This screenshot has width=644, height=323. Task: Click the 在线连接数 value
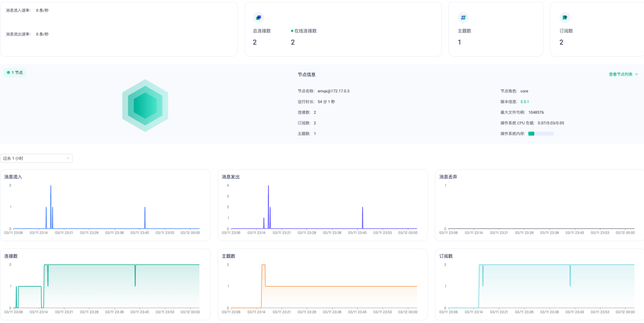pyautogui.click(x=293, y=42)
